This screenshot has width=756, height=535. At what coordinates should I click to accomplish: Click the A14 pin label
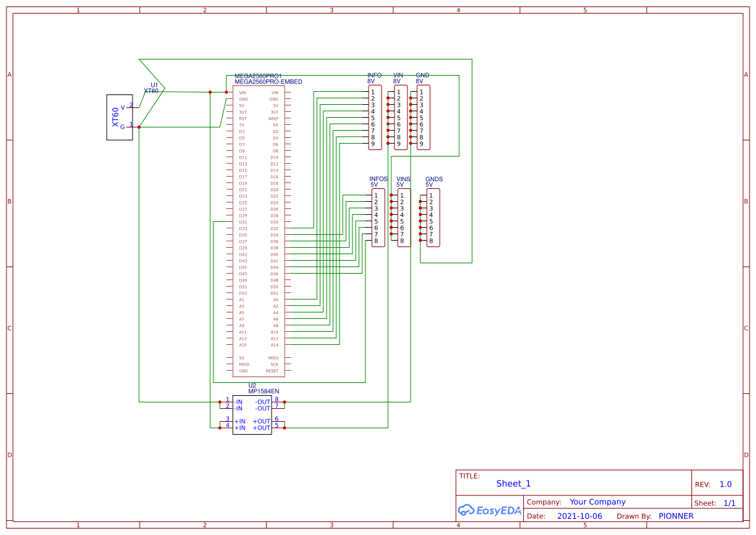(274, 345)
